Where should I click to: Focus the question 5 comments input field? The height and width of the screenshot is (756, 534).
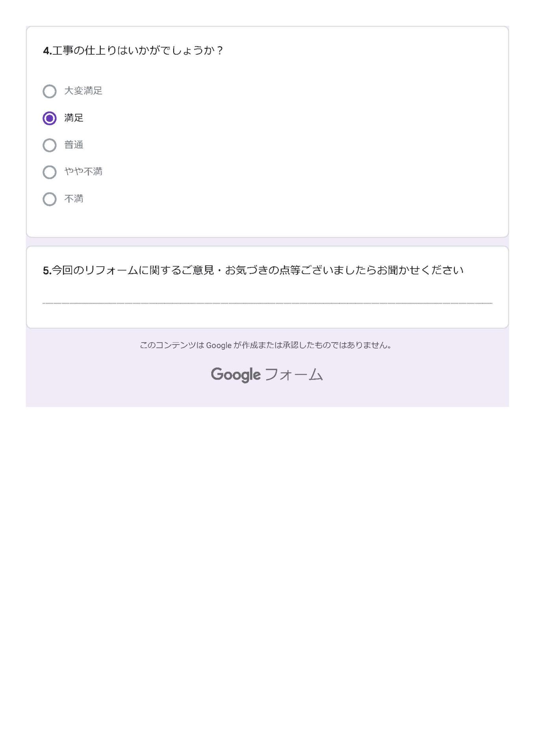[x=267, y=297]
